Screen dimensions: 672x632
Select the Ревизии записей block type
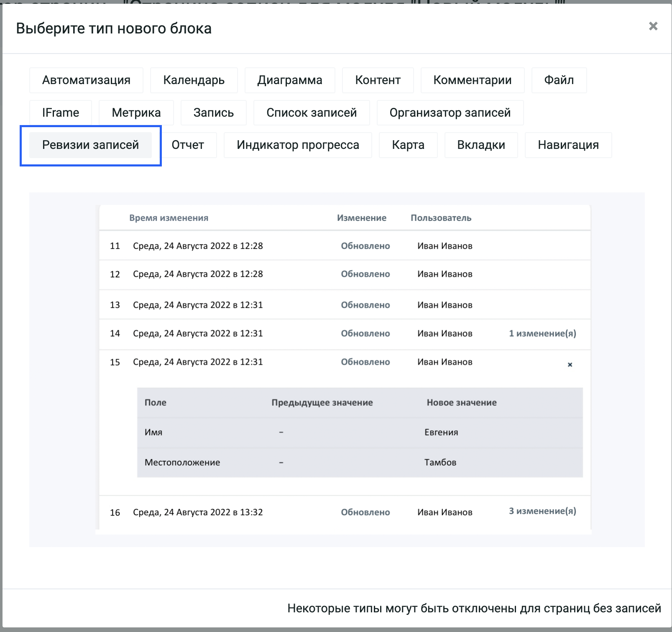click(x=90, y=145)
